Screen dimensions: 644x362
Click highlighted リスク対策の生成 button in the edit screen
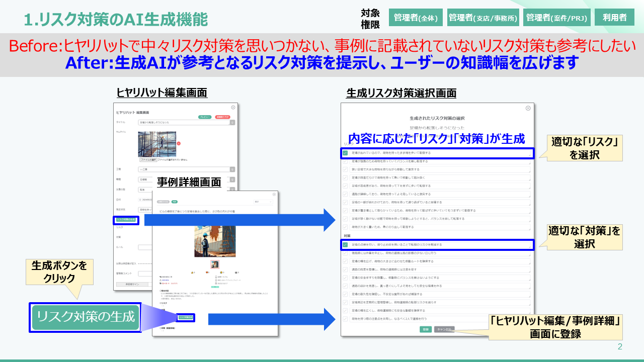pos(126,220)
